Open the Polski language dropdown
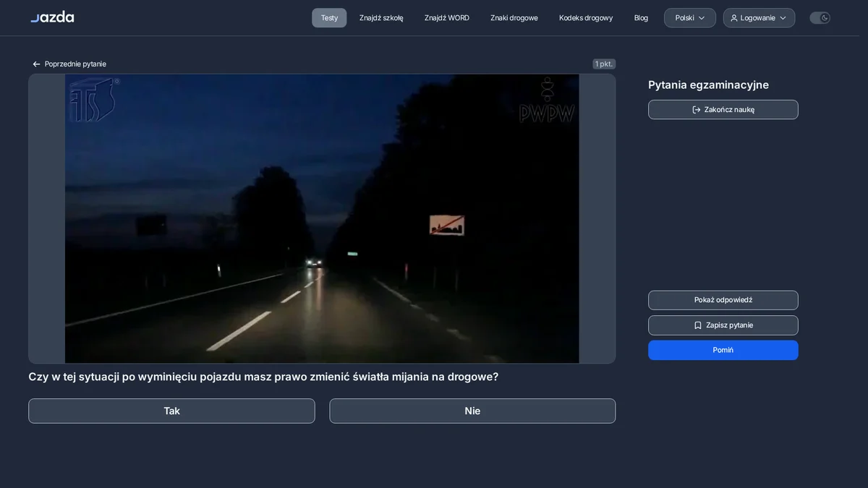 click(690, 18)
